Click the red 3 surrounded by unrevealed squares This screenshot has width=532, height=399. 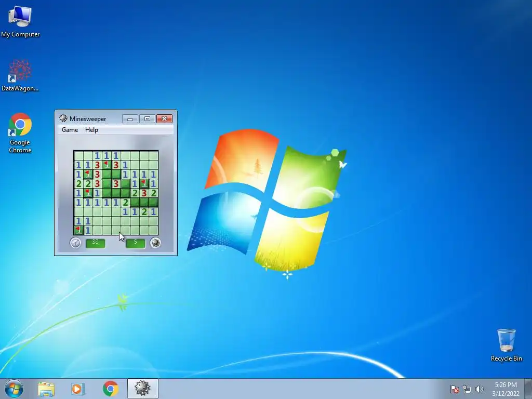pyautogui.click(x=116, y=184)
